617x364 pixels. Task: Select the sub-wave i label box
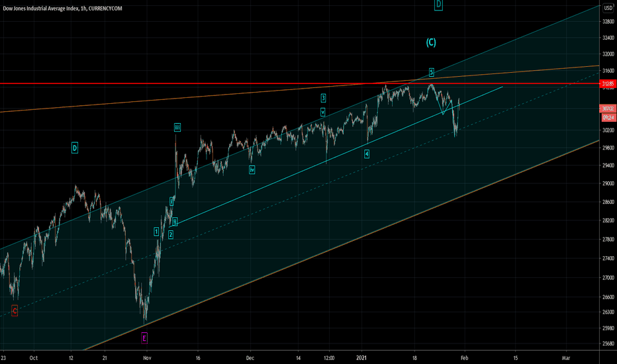pos(171,201)
